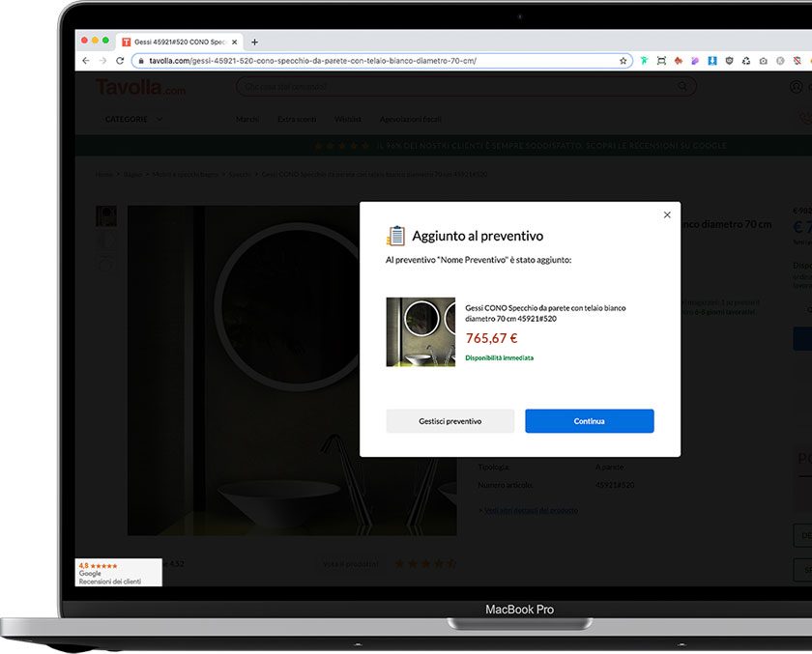The width and height of the screenshot is (812, 654).
Task: Select the first product gallery thumbnail
Action: click(106, 215)
